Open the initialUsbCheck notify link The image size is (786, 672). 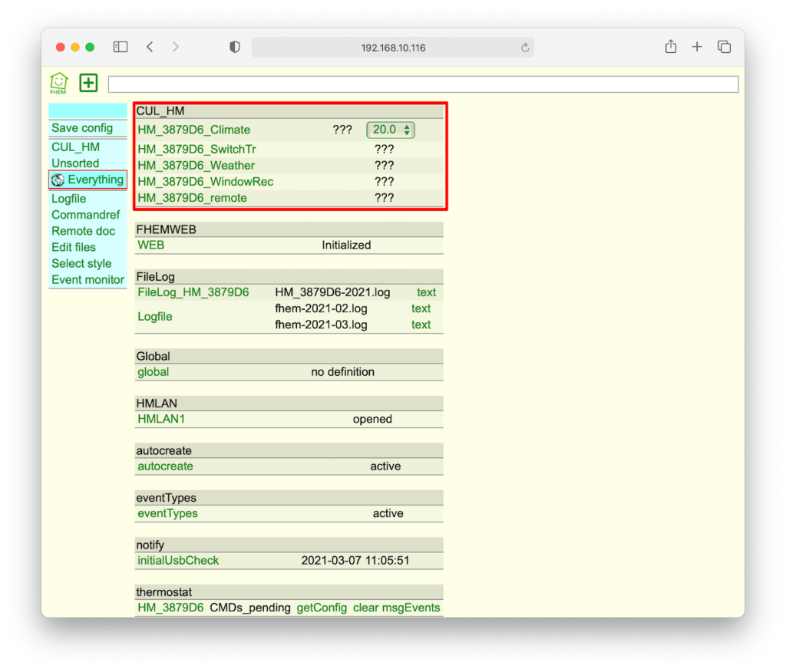(x=178, y=561)
